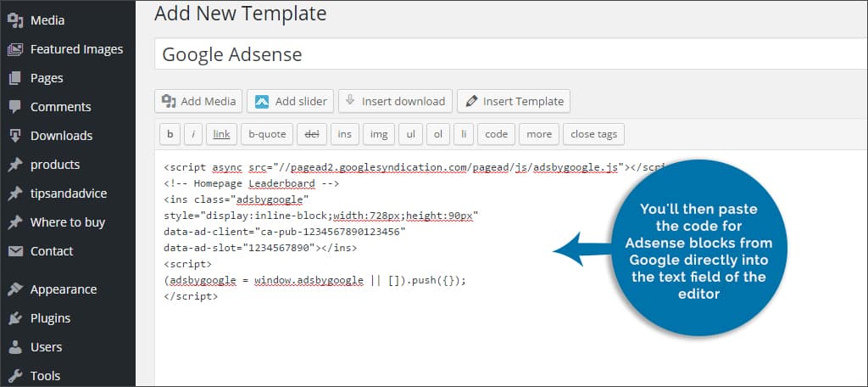Focus the Google Adsense title field
The height and width of the screenshot is (387, 868).
pos(509,54)
